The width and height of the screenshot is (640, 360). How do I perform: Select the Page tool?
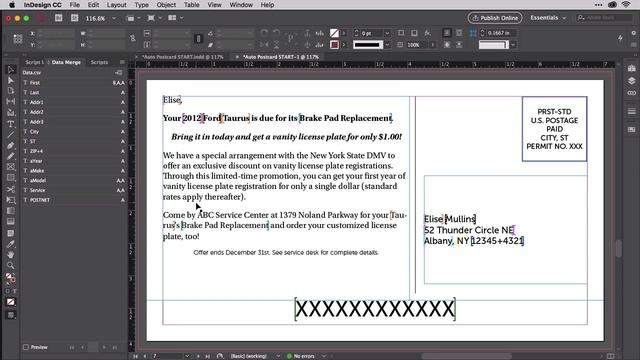pos(11,91)
